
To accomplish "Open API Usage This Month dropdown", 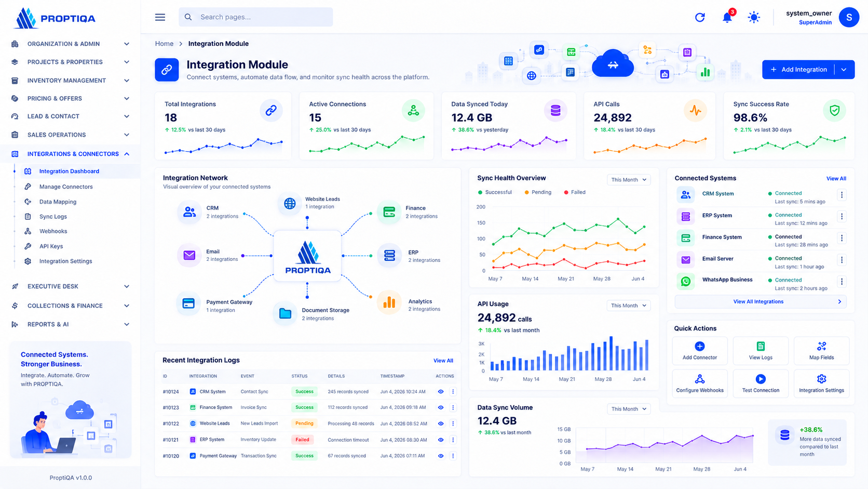I will [x=629, y=306].
